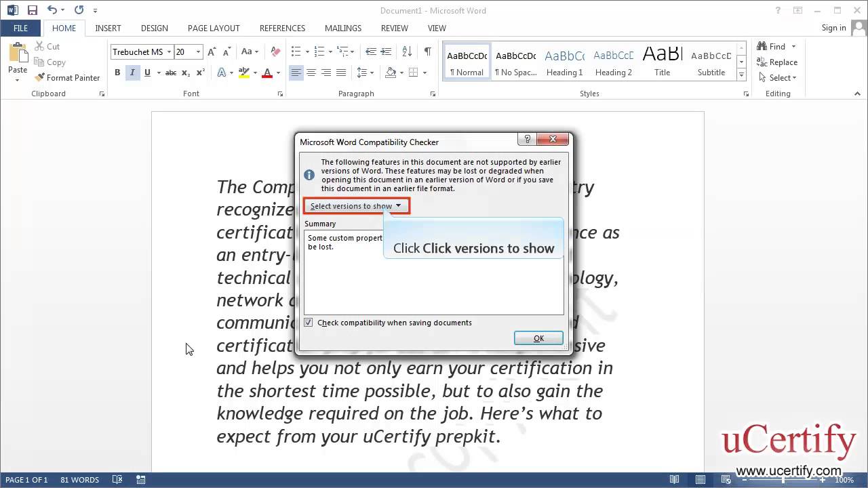Switch to the PAGE LAYOUT tab
The height and width of the screenshot is (488, 868).
pyautogui.click(x=214, y=28)
